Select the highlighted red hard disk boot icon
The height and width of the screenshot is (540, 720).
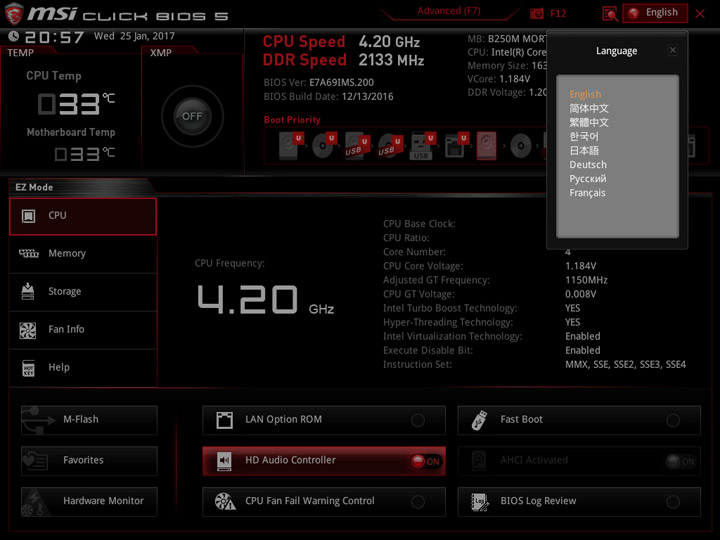[x=486, y=146]
